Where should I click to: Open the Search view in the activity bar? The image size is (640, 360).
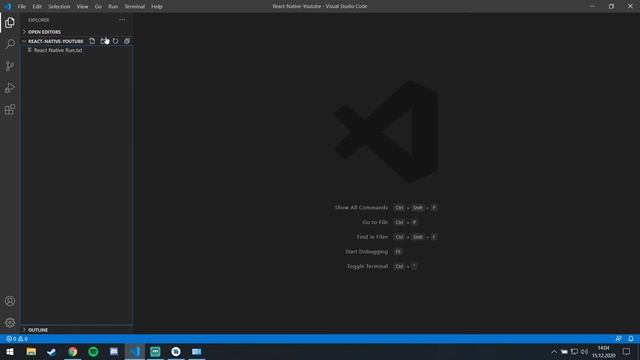[x=10, y=44]
